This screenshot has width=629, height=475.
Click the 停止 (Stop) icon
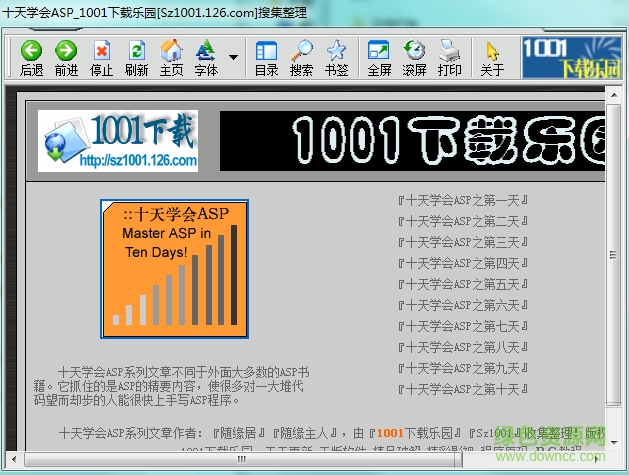point(101,51)
